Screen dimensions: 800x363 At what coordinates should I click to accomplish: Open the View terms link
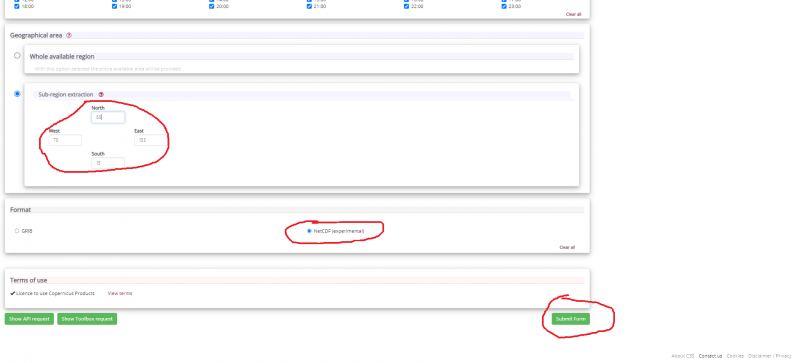(120, 294)
